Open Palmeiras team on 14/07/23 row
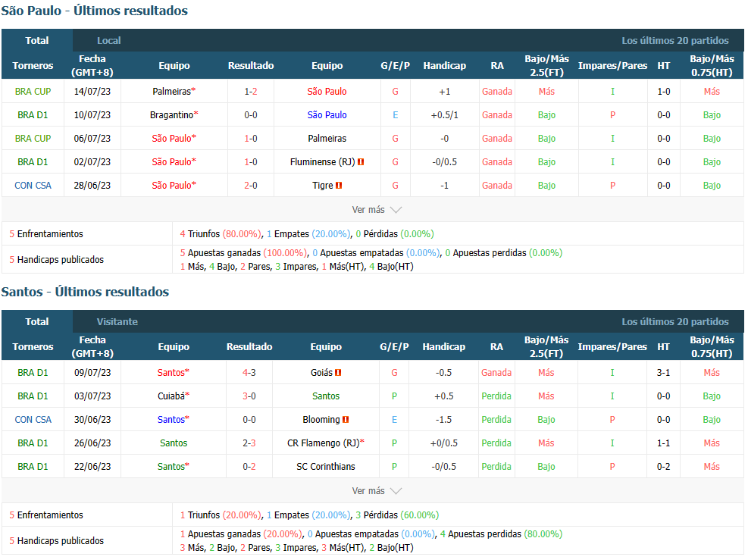The image size is (748, 560). 172,91
